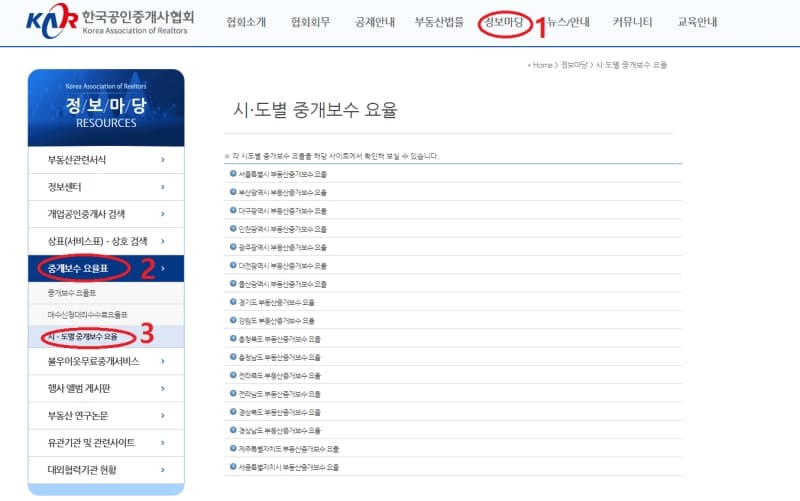Expand 행사 앨범 게시판 chevron arrow
The height and width of the screenshot is (501, 800).
(163, 388)
